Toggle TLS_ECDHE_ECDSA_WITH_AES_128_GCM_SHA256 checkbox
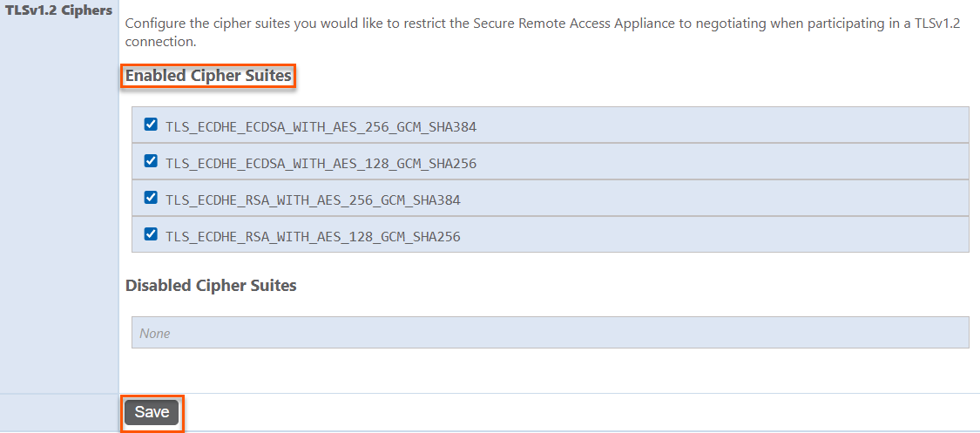Screen dimensions: 980x433 151,161
